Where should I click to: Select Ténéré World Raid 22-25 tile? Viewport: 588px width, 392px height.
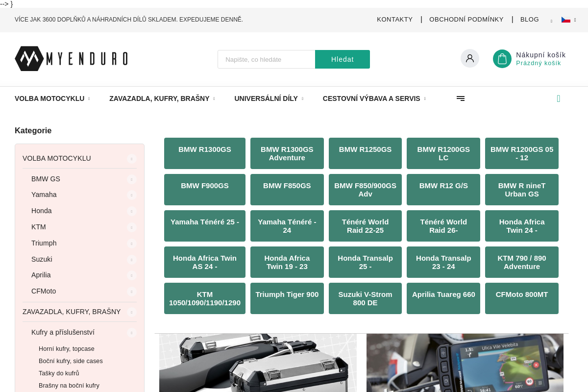point(365,226)
